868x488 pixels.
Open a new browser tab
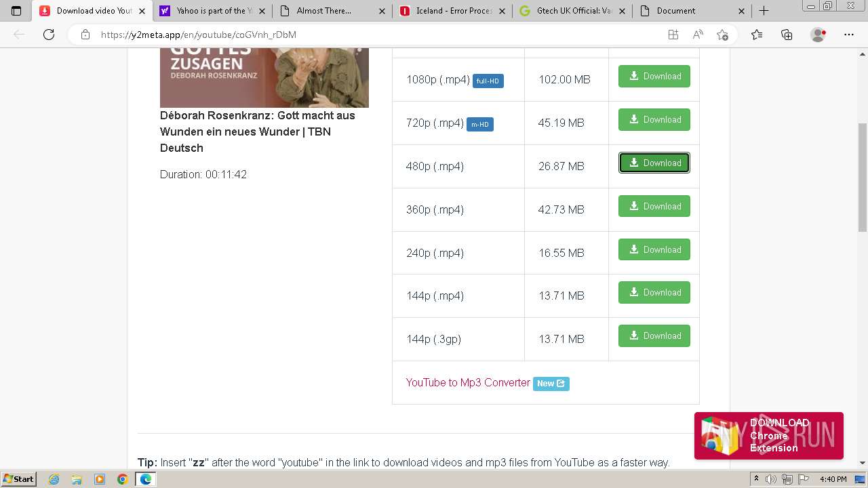click(x=764, y=11)
